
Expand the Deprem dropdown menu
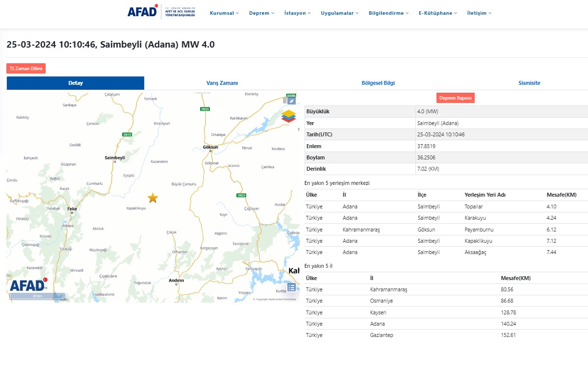(x=261, y=13)
